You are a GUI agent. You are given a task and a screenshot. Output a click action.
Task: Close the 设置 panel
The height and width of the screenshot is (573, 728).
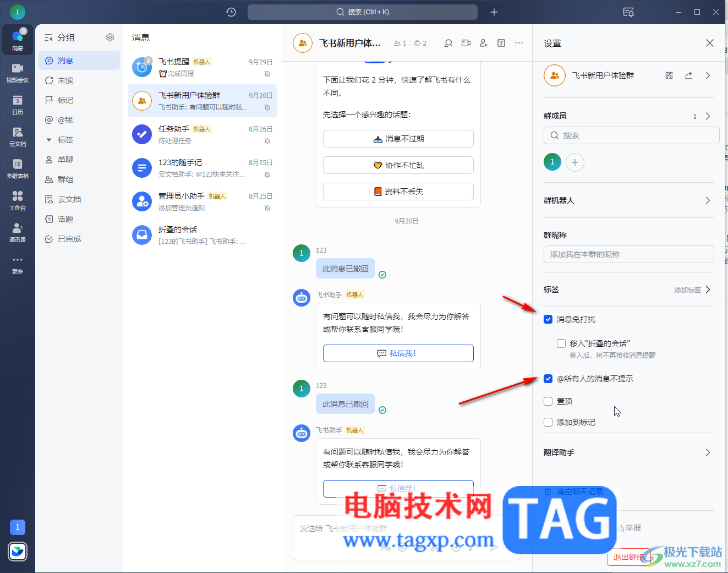[x=710, y=43]
